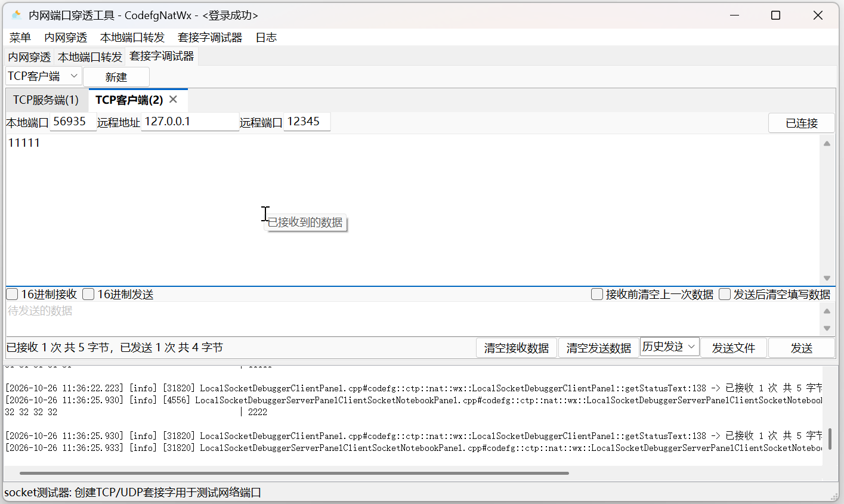Open the TCP客户端 type dropdown
Screen dimensions: 844x504
click(44, 76)
